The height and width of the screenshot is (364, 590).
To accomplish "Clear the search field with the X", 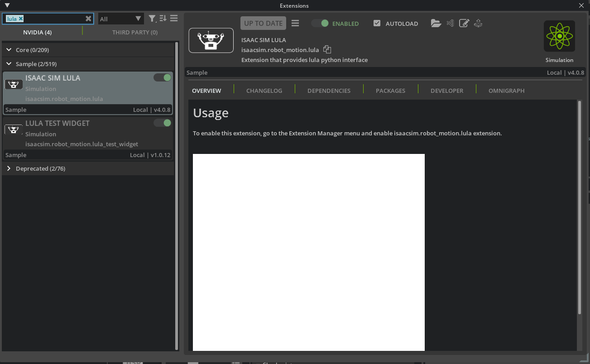I will (88, 19).
